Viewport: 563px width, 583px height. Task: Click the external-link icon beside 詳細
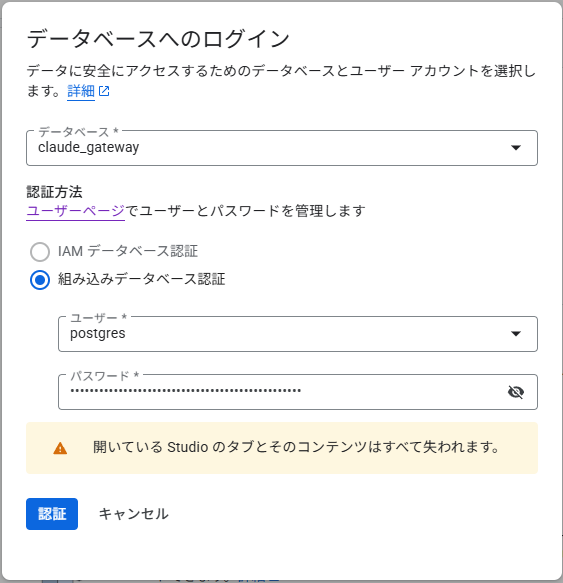pos(104,91)
